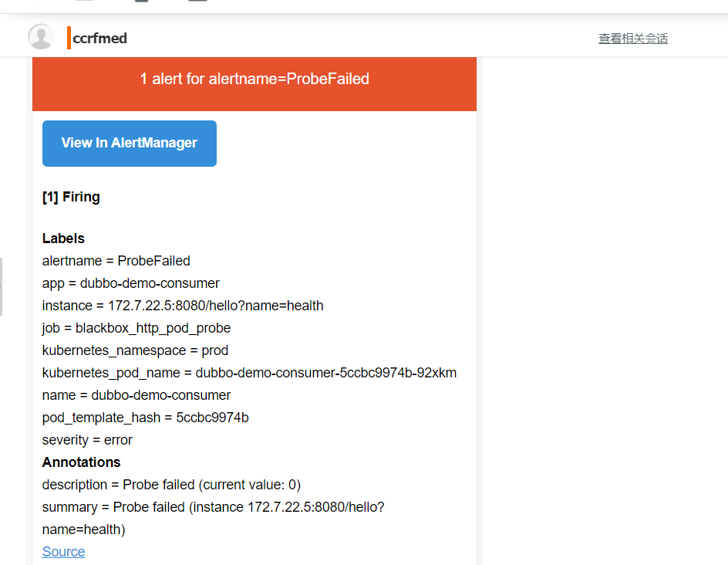Click the red ProbeFailed alert banner
Viewport: 728px width, 565px height.
coord(254,84)
